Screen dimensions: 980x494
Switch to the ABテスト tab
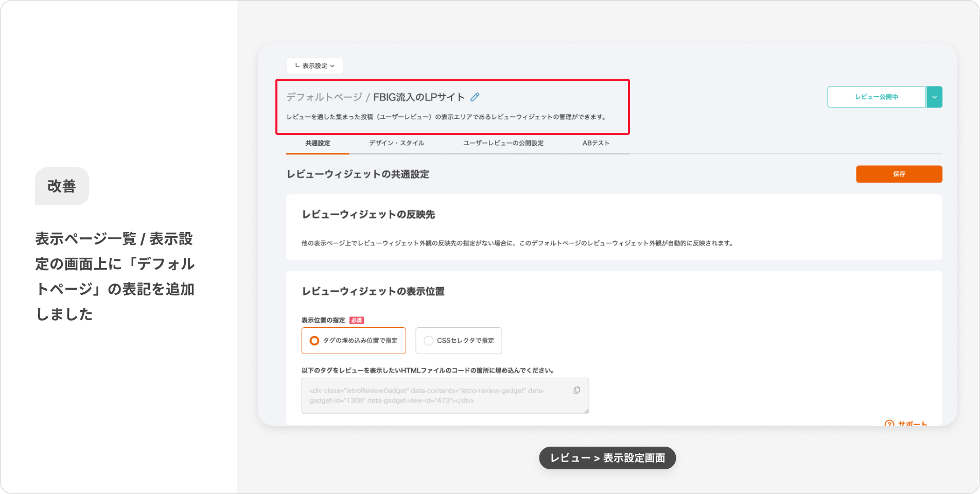tap(596, 143)
